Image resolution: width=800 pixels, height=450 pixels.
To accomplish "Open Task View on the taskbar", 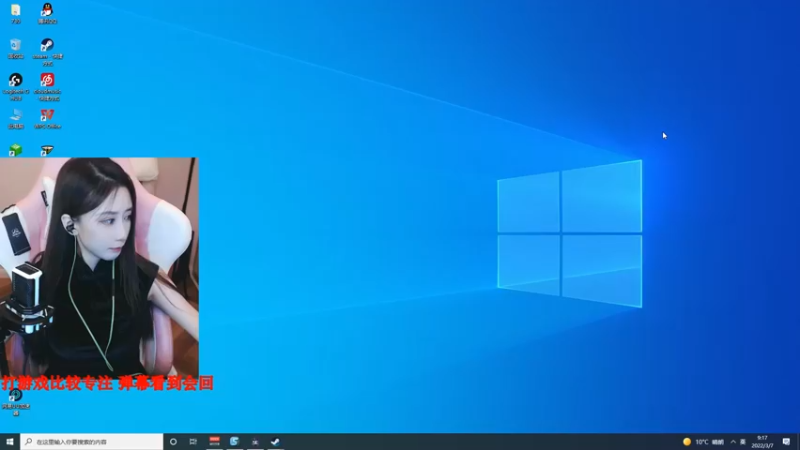I will pos(193,442).
